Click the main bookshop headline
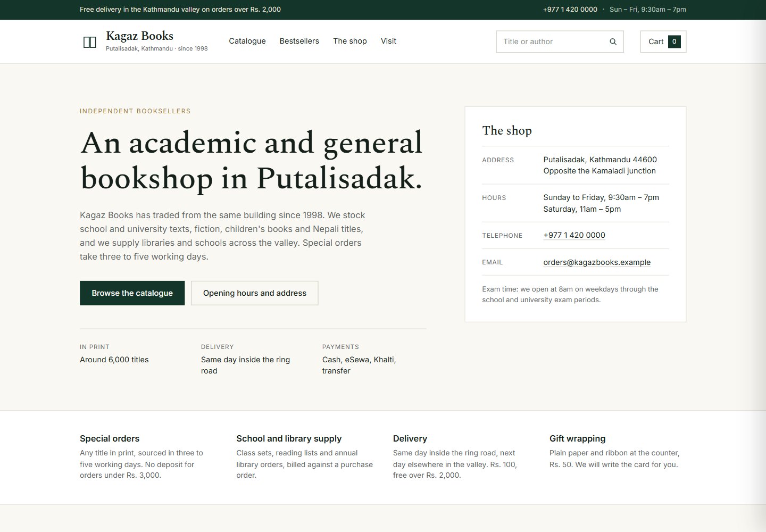Image resolution: width=766 pixels, height=532 pixels. click(252, 160)
